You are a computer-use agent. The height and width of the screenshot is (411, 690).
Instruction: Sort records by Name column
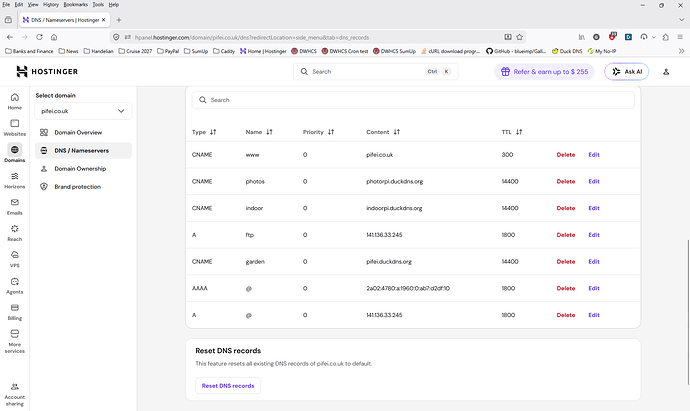coord(259,132)
